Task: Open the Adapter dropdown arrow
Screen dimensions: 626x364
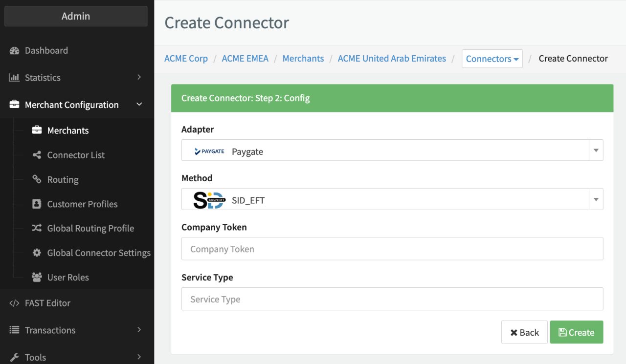Action: click(x=596, y=150)
